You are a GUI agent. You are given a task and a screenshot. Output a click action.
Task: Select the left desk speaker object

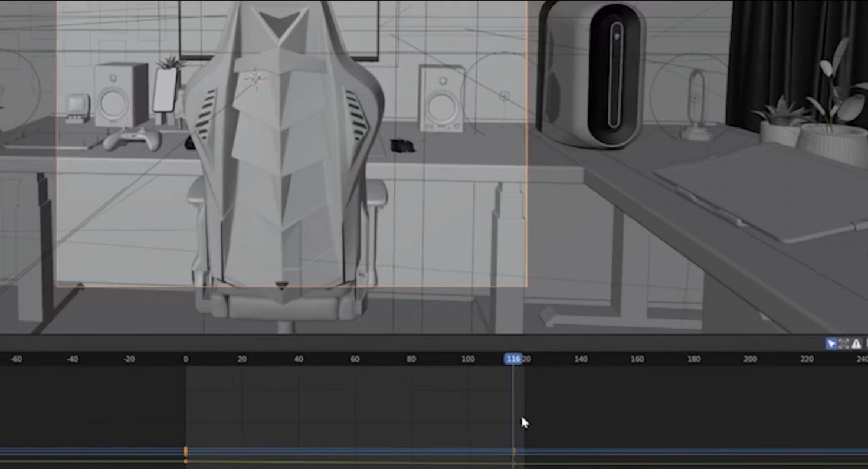[x=120, y=94]
